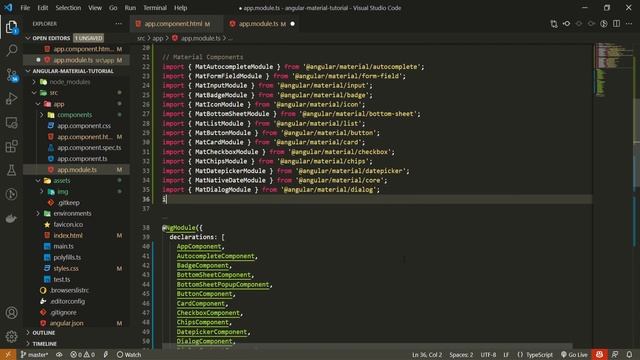Open Run and Debug view icon
The image size is (640, 360).
pyautogui.click(x=11, y=98)
